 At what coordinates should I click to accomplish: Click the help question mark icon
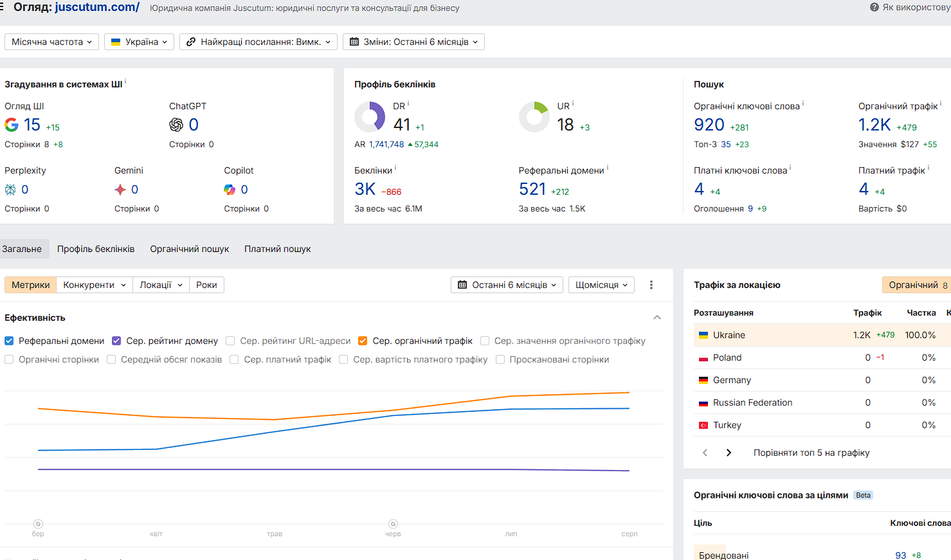point(874,8)
